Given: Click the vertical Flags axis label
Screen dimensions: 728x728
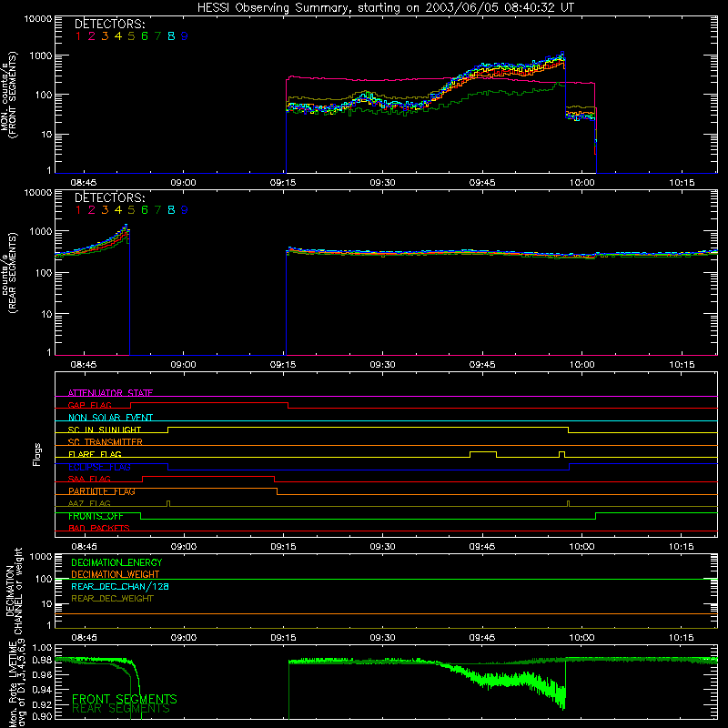Looking at the screenshot, I should (36, 454).
